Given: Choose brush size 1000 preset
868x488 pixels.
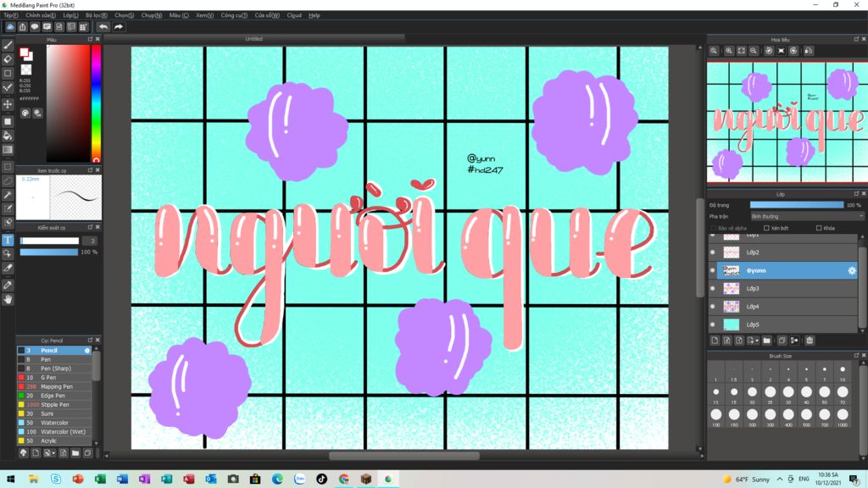Looking at the screenshot, I should (x=843, y=415).
